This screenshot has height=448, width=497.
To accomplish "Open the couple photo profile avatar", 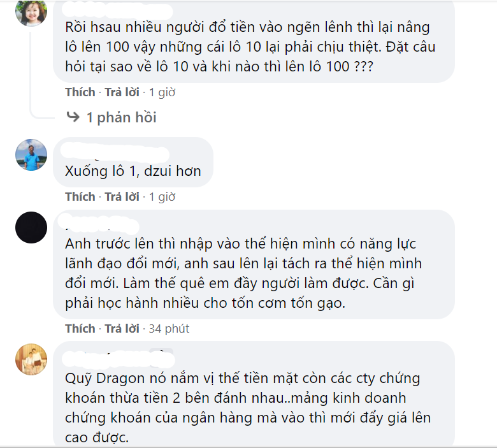I will click(31, 359).
